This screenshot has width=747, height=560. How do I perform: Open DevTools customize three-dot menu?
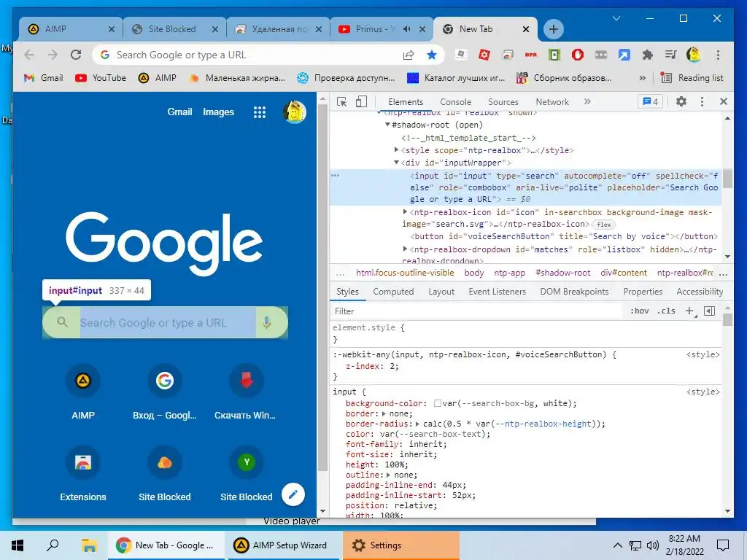pos(702,101)
